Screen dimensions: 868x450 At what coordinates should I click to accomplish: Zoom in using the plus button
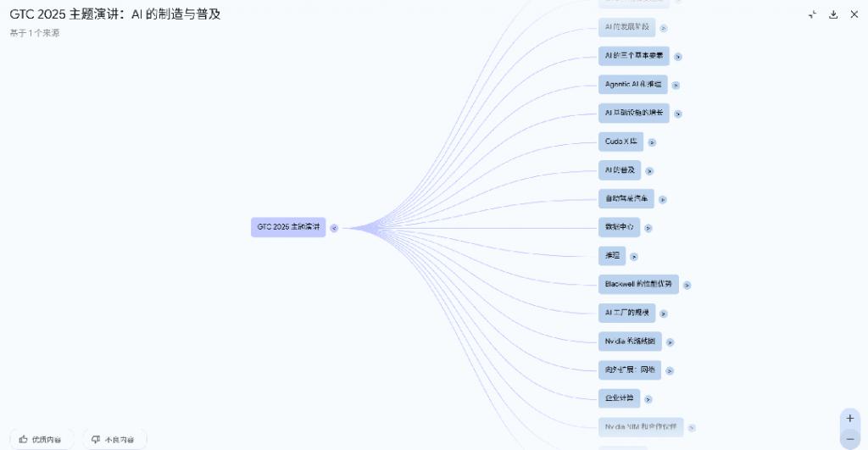[850, 419]
